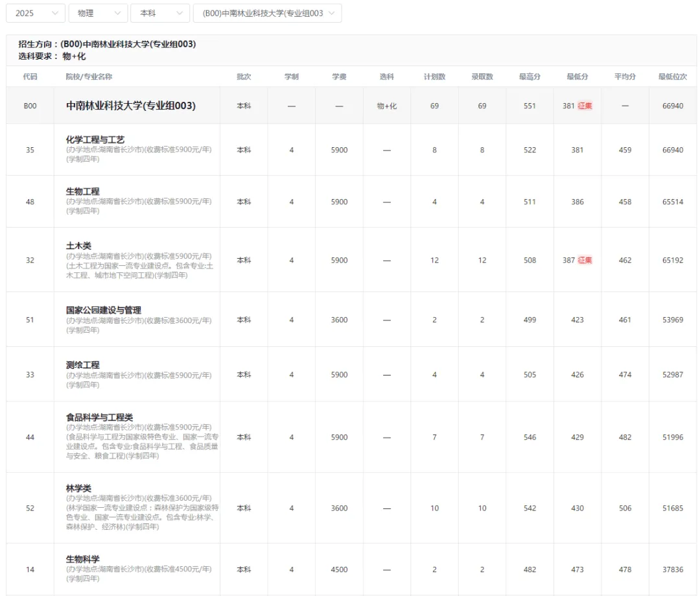Click lowest rank 51996 for 食品科学
This screenshot has height=596, width=700.
click(x=673, y=437)
